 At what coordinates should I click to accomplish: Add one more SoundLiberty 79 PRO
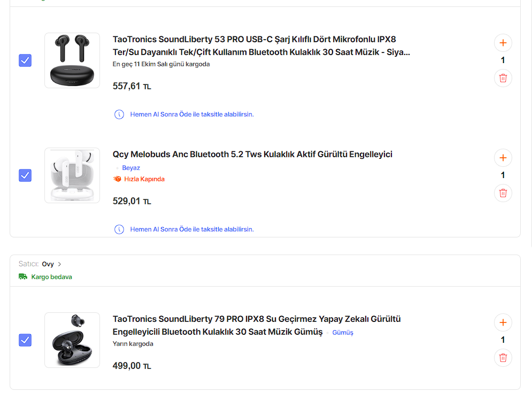tap(503, 322)
